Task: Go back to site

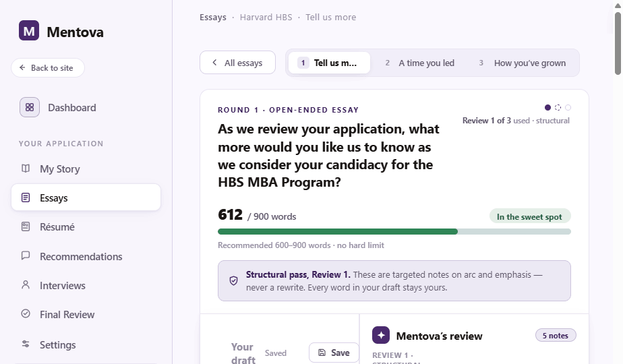Action: [48, 68]
